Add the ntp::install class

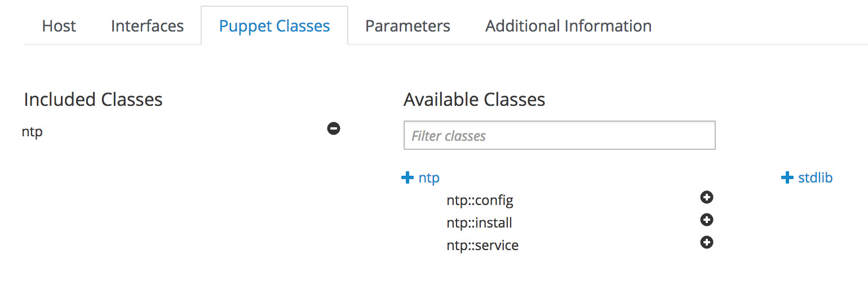(706, 220)
